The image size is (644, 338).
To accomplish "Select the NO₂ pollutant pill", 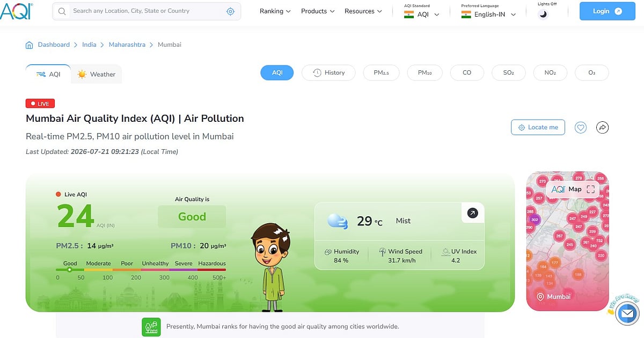I will (550, 73).
